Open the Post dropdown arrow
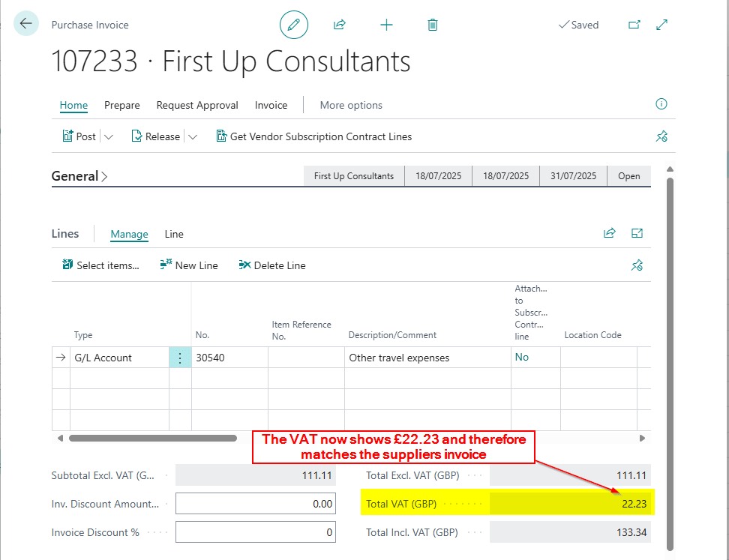Image resolution: width=729 pixels, height=560 pixels. [x=108, y=136]
